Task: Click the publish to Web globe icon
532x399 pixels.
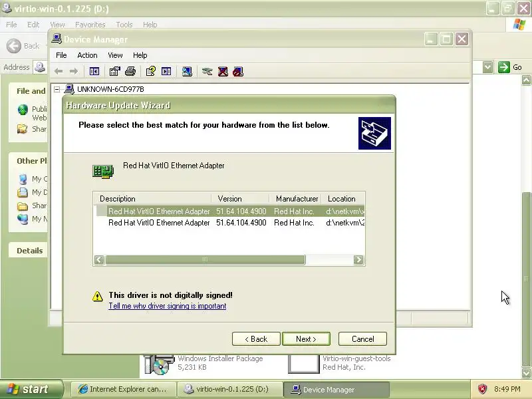Action: [23, 110]
